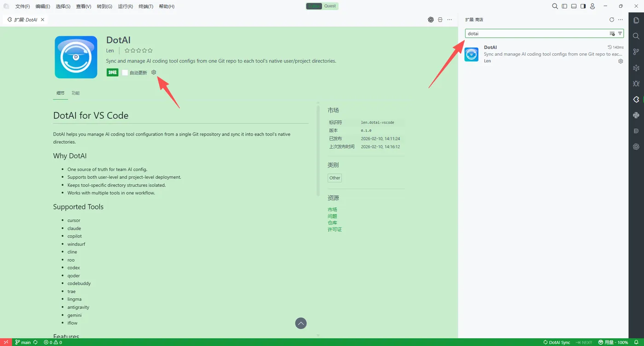Open the 运行(R) menu

click(125, 6)
